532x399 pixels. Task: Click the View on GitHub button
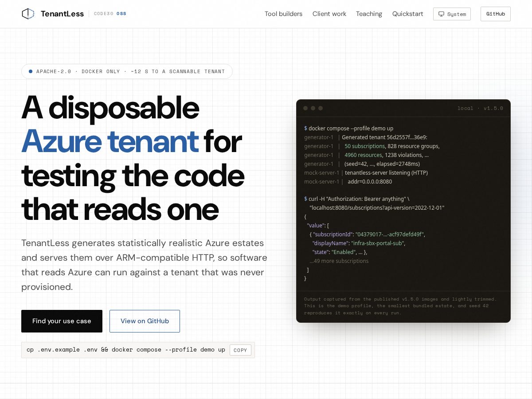click(145, 321)
